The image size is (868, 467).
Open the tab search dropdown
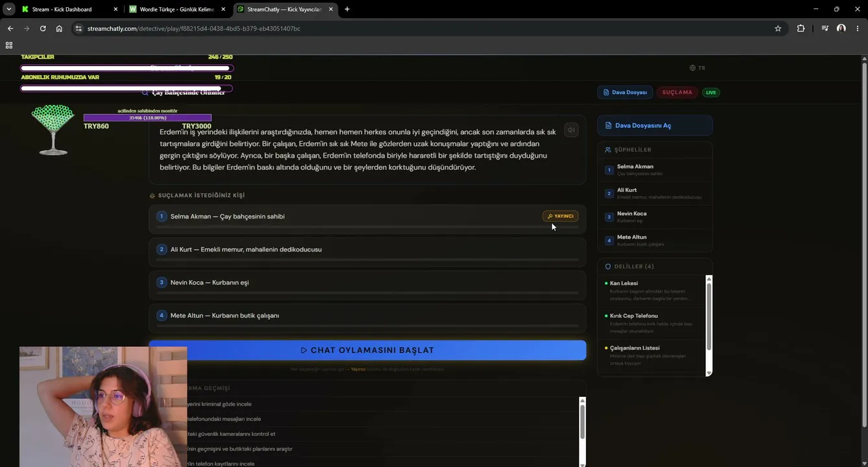[x=9, y=9]
